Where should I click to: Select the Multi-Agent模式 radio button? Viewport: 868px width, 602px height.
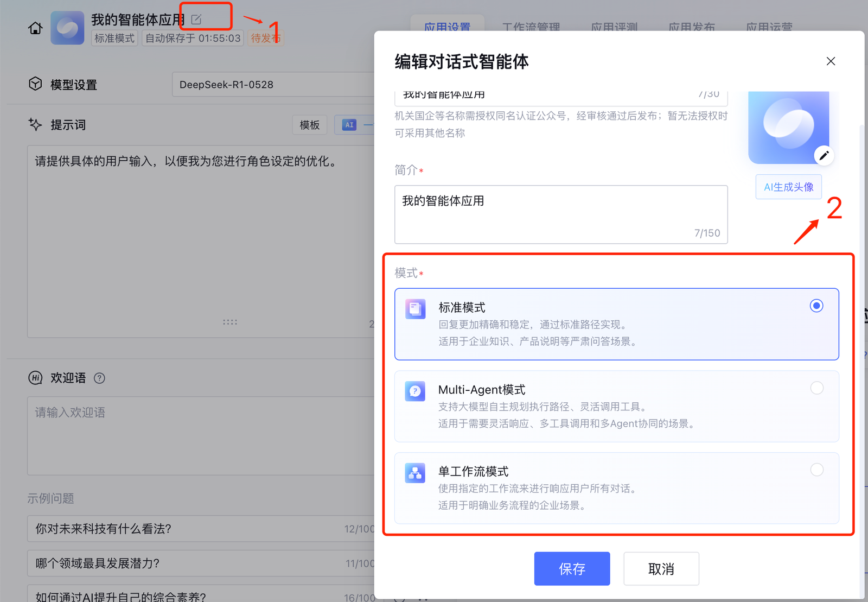coord(816,388)
